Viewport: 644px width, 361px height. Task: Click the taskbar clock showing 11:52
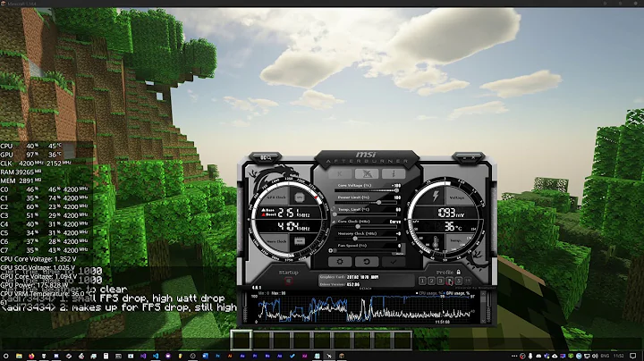pyautogui.click(x=619, y=356)
